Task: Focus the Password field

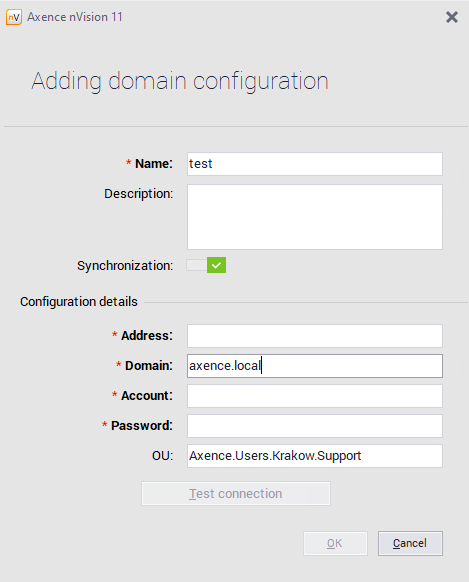Action: coord(315,426)
